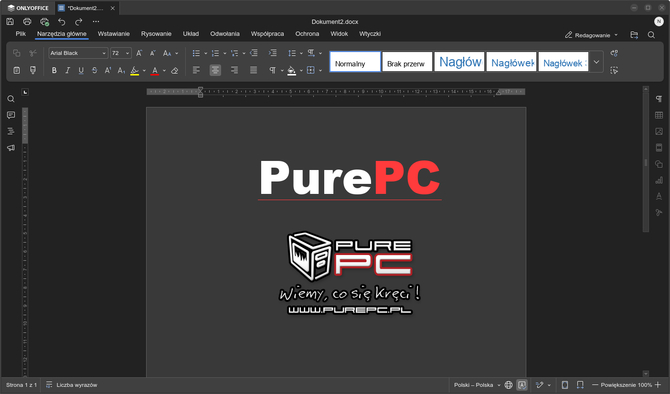The width and height of the screenshot is (670, 394).
Task: Toggle italic formatting
Action: coord(68,71)
